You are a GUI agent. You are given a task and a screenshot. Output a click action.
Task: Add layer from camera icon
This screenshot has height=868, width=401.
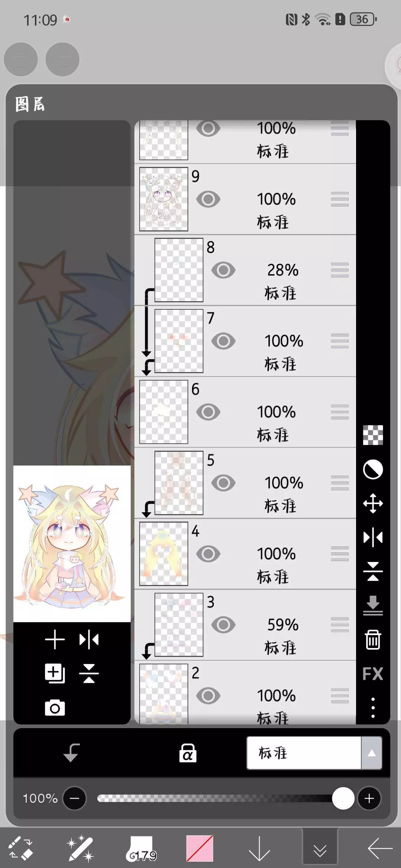(55, 708)
